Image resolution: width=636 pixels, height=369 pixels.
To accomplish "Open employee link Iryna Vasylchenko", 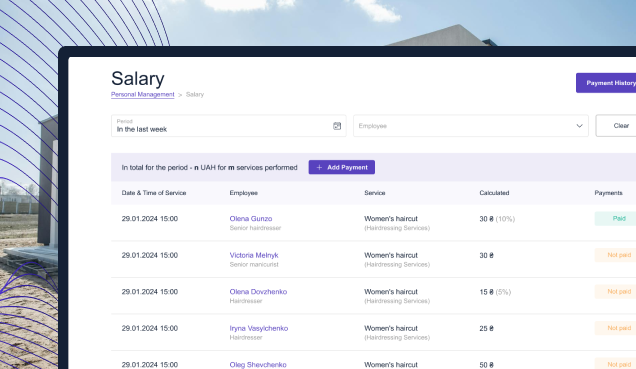I will tap(258, 328).
